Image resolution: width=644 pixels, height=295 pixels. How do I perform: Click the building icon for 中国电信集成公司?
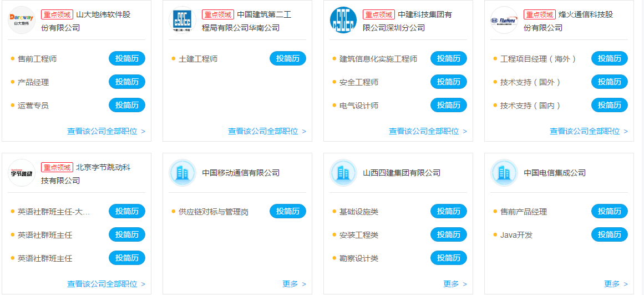tap(504, 173)
